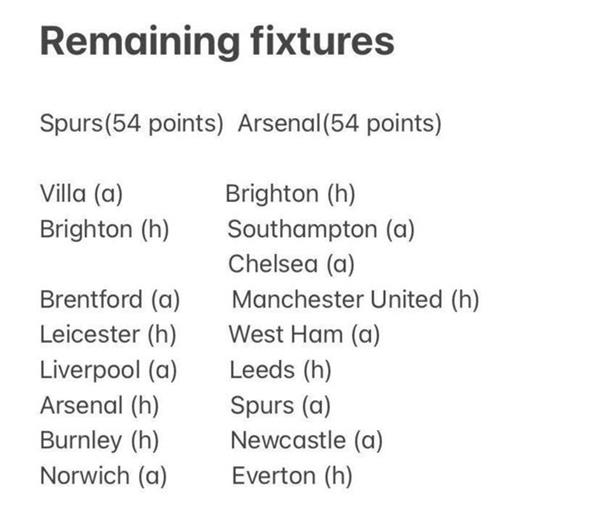Click the "Brentford (a)" fixture
600x520 pixels.
110,299
